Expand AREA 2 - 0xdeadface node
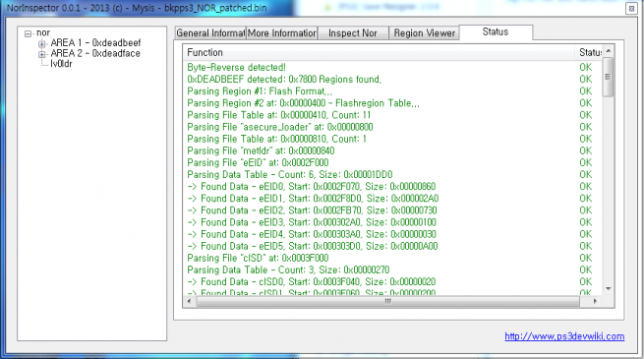Viewport: 644px width, 359px height. pos(41,54)
